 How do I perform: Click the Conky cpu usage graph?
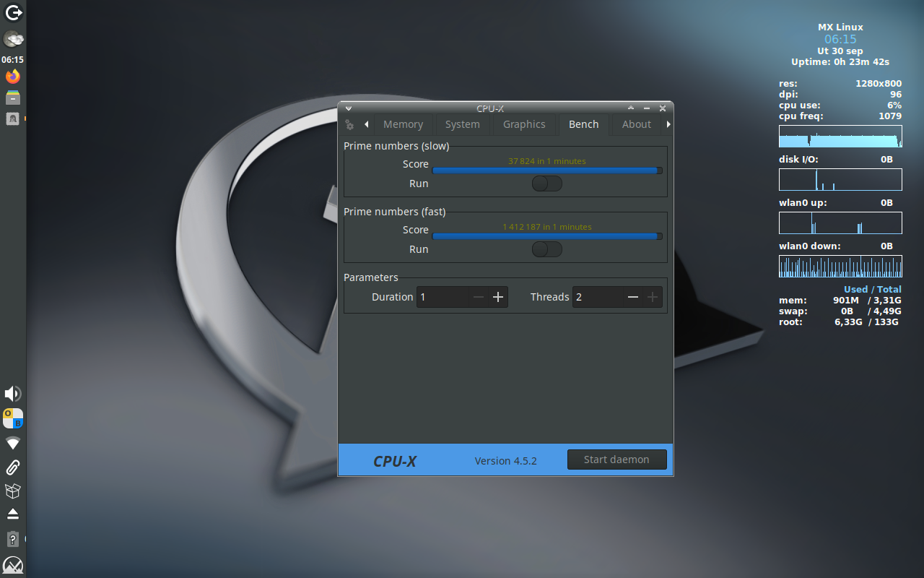[x=840, y=137]
